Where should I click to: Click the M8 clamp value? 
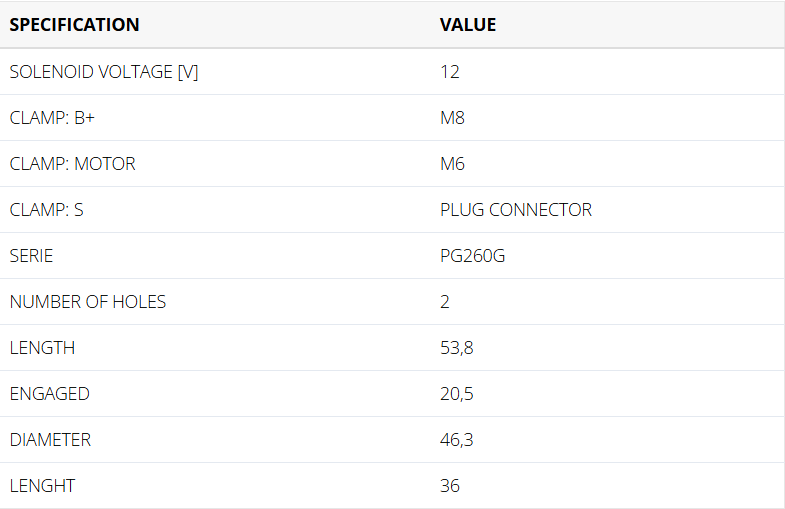coord(452,118)
